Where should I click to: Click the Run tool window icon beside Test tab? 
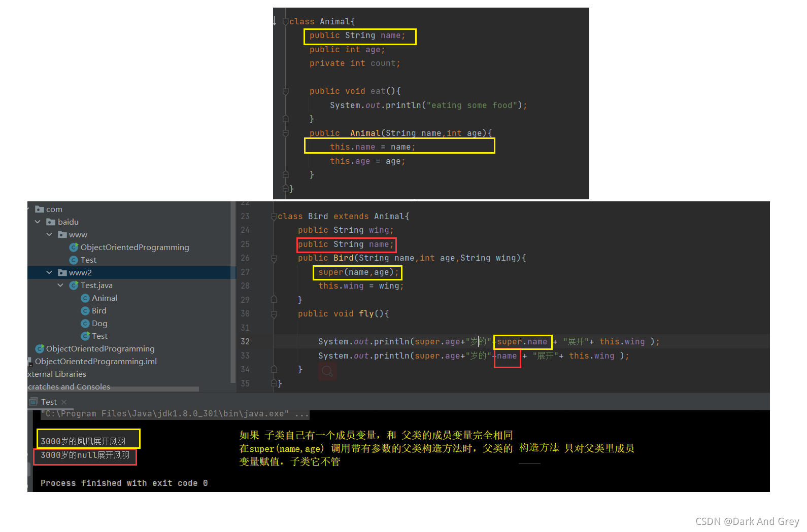pos(33,402)
